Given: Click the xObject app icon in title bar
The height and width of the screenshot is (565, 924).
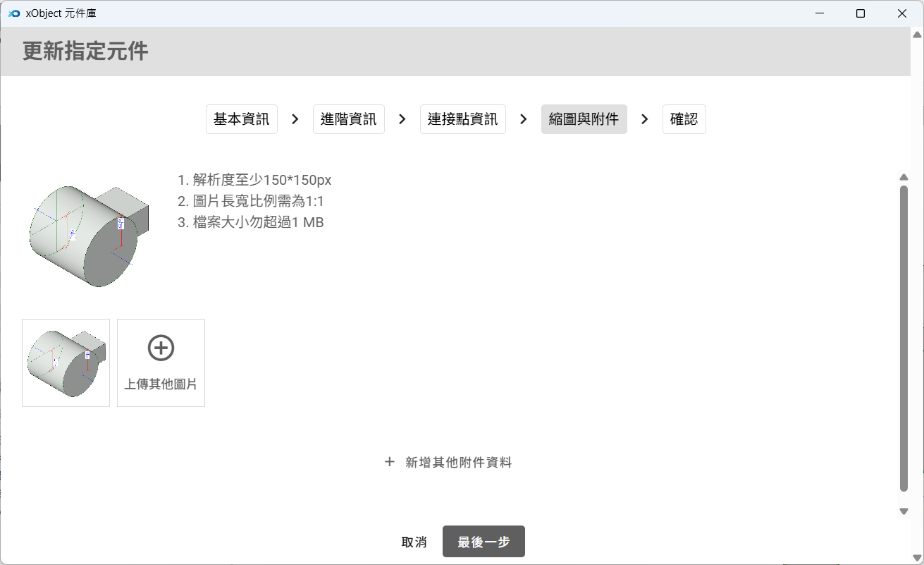Looking at the screenshot, I should pos(13,13).
